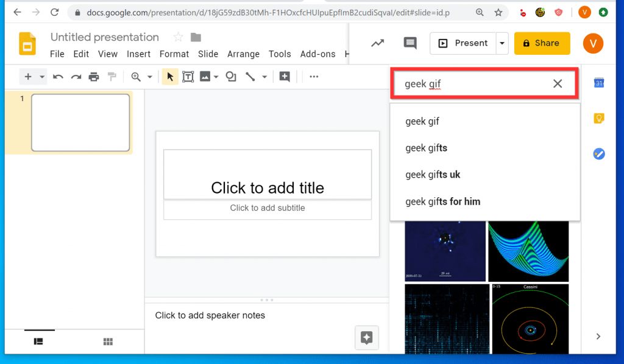624x364 pixels.
Task: Click the Print icon
Action: [x=93, y=77]
